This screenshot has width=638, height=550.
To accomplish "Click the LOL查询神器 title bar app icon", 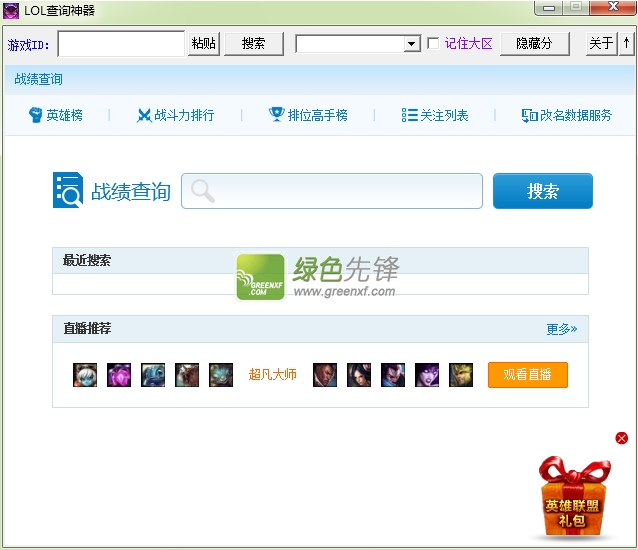I will (11, 11).
